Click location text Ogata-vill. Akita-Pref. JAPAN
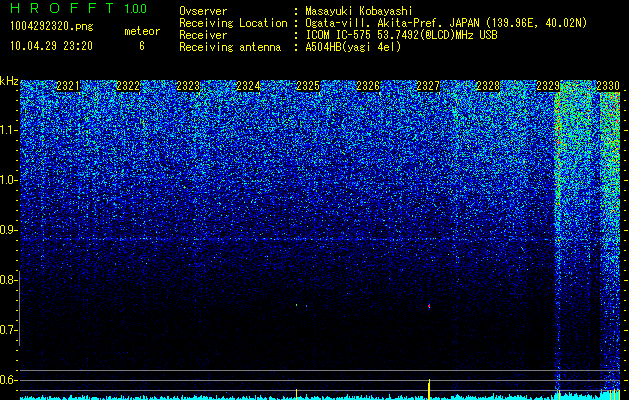The height and width of the screenshot is (400, 629). 393,23
